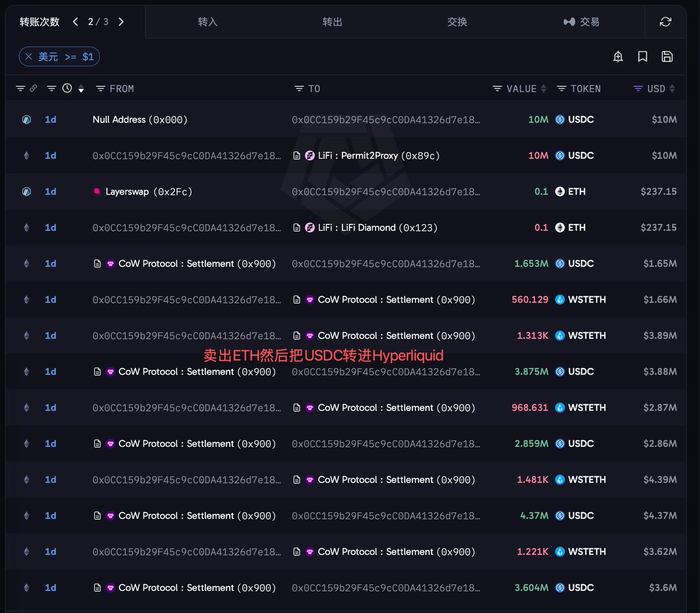The height and width of the screenshot is (613, 700).
Task: Click the $3.62M USD amount
Action: point(660,552)
